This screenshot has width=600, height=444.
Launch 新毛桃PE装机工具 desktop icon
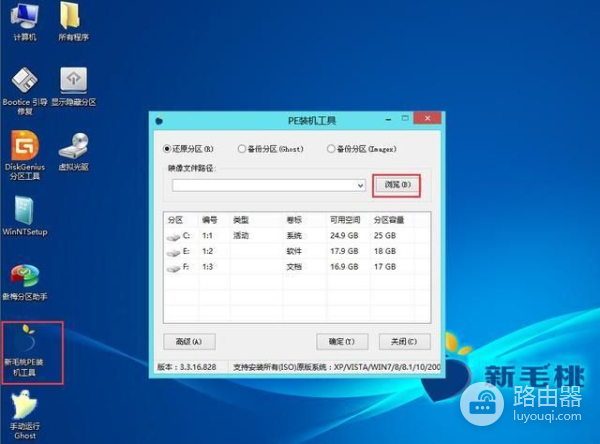(x=24, y=351)
